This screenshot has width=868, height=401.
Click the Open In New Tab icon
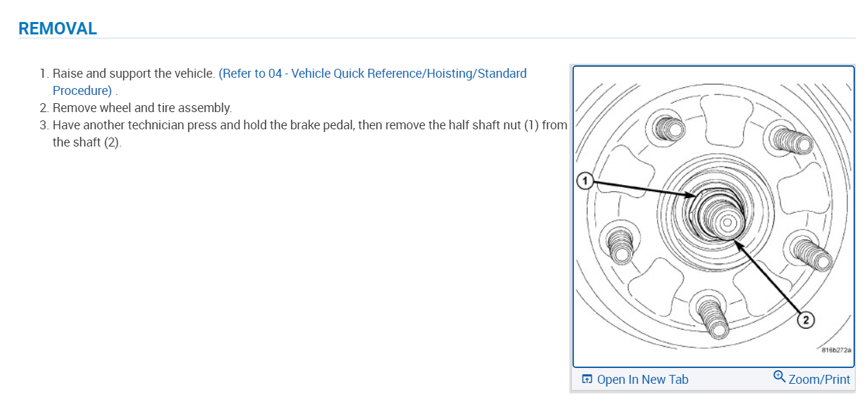pyautogui.click(x=587, y=379)
